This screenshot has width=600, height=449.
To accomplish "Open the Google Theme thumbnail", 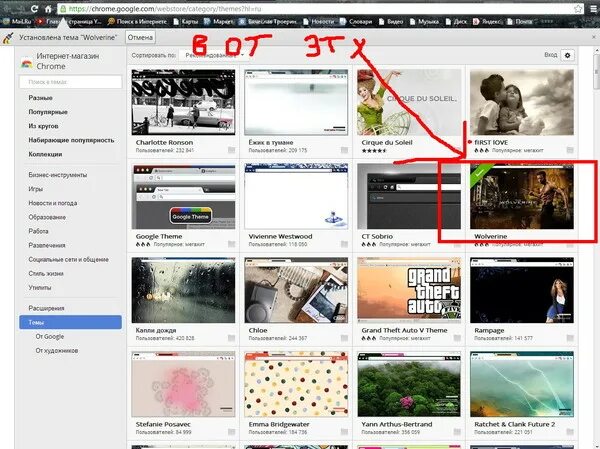I will point(183,196).
